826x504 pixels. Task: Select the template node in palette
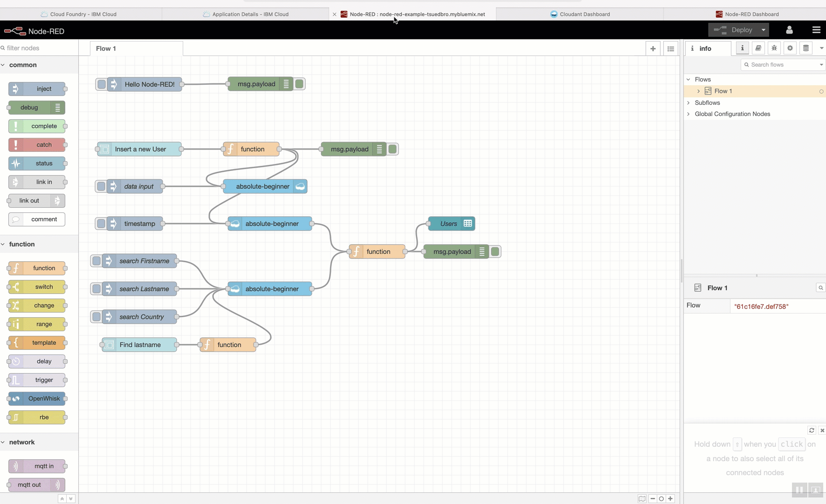pos(37,342)
